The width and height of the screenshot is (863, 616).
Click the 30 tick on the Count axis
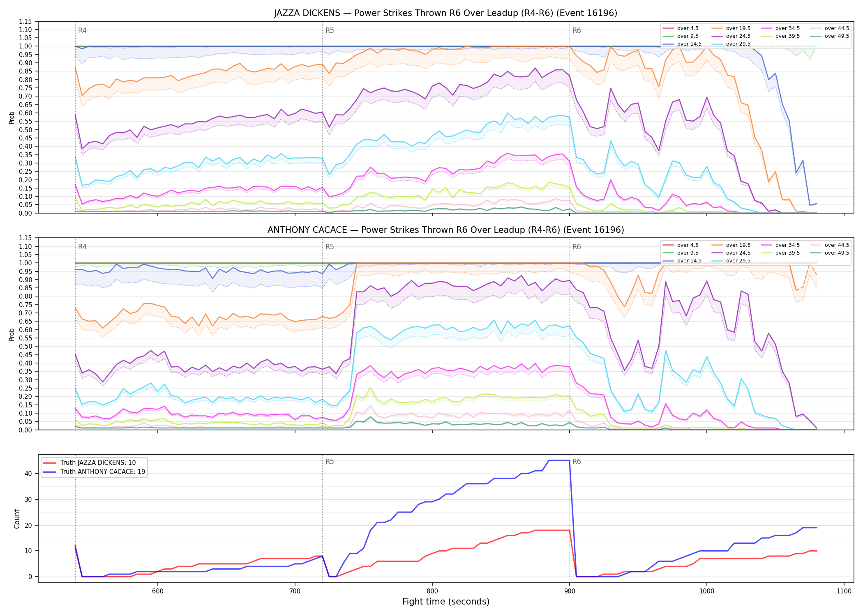[28, 499]
